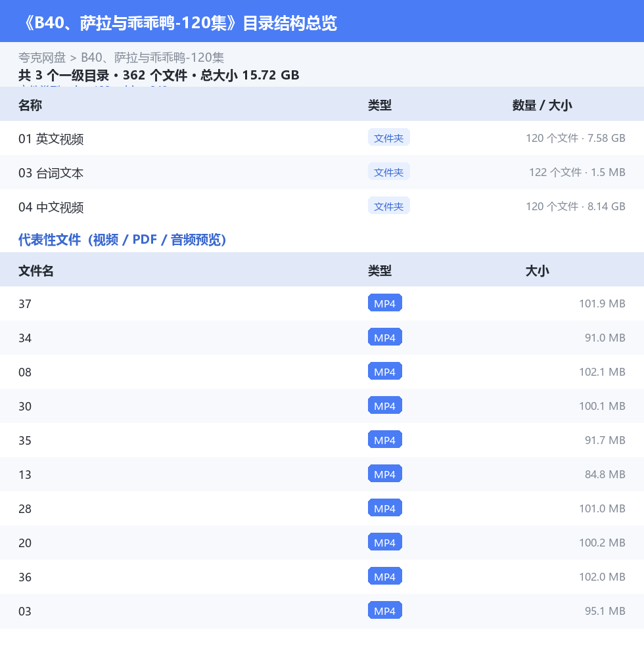Select file name 20
The image size is (644, 649).
click(x=25, y=543)
